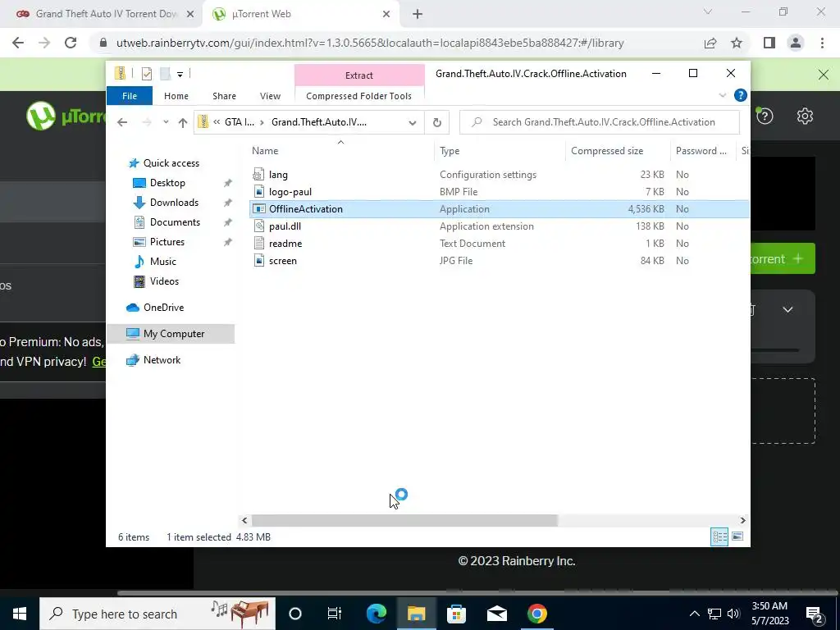The width and height of the screenshot is (840, 630).
Task: Open Chrome three-dot menu
Action: tap(822, 43)
